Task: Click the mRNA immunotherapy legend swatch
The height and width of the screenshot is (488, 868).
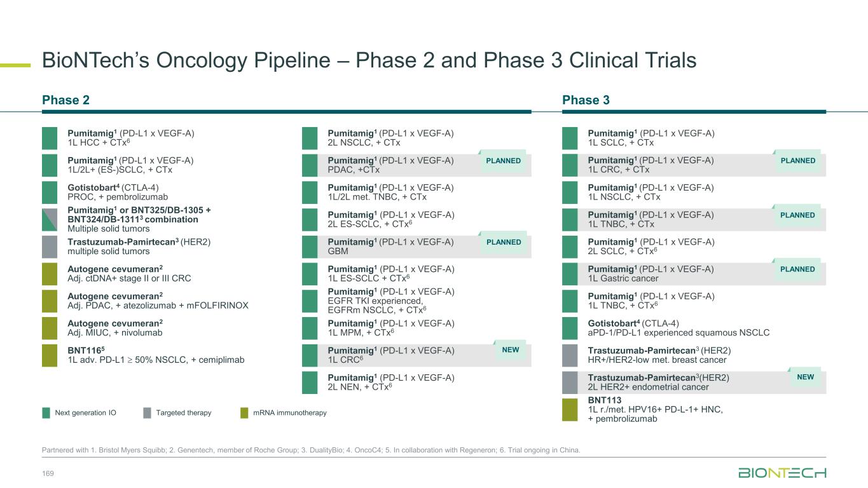Action: tap(244, 413)
